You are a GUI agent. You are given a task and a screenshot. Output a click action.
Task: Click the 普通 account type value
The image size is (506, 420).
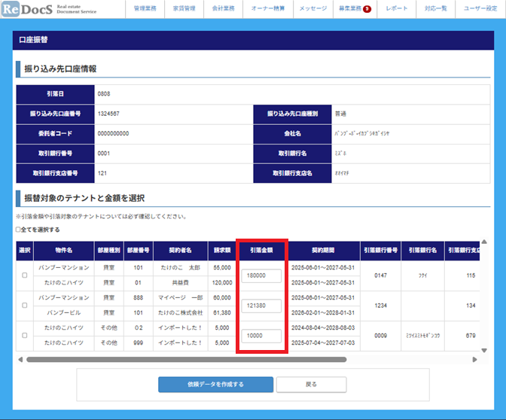[x=340, y=114]
